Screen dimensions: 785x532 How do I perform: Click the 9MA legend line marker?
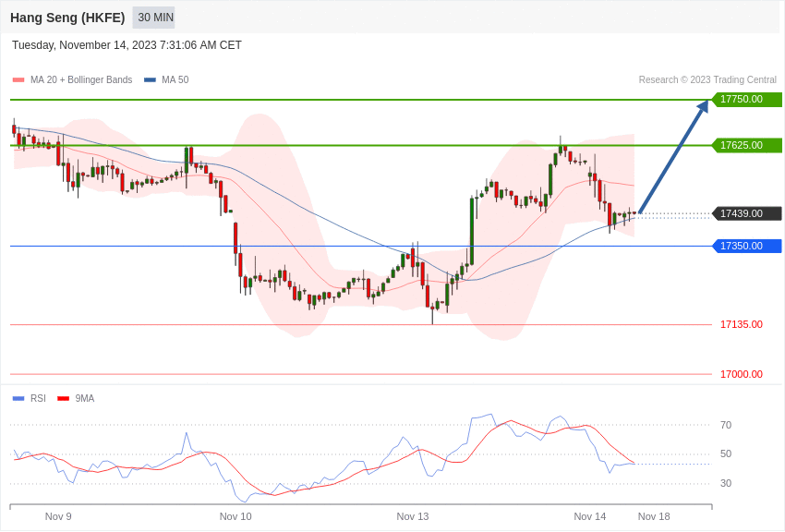tap(62, 398)
